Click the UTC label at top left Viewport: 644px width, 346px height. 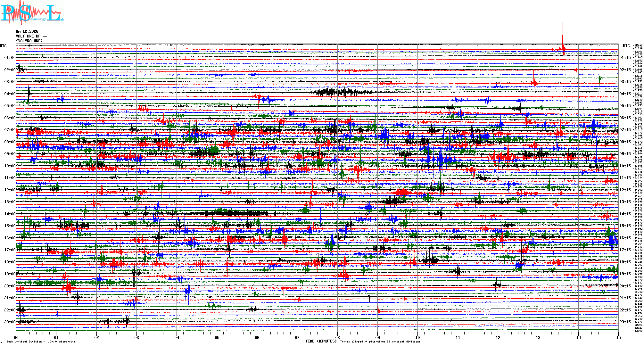[3, 46]
